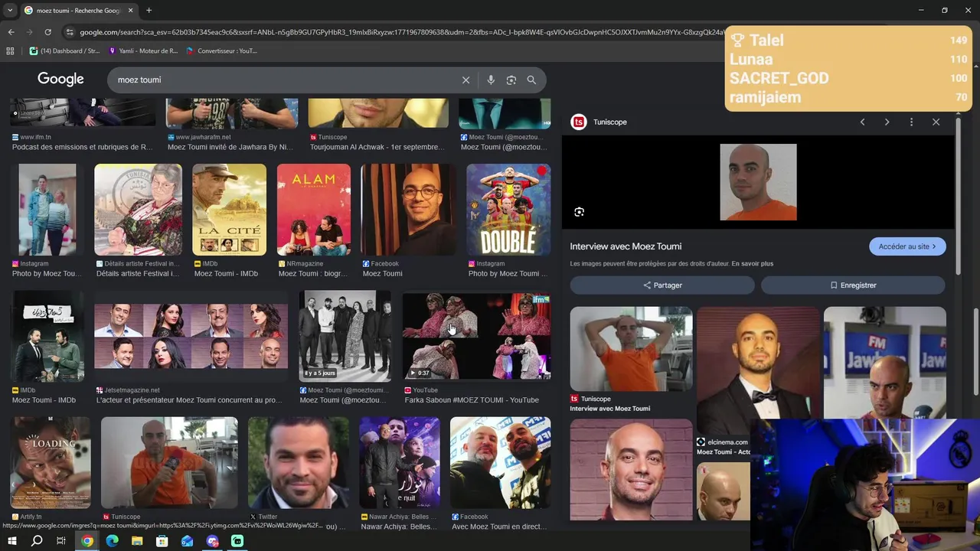The width and height of the screenshot is (980, 551).
Task: Open Task View on the taskbar
Action: (x=61, y=541)
